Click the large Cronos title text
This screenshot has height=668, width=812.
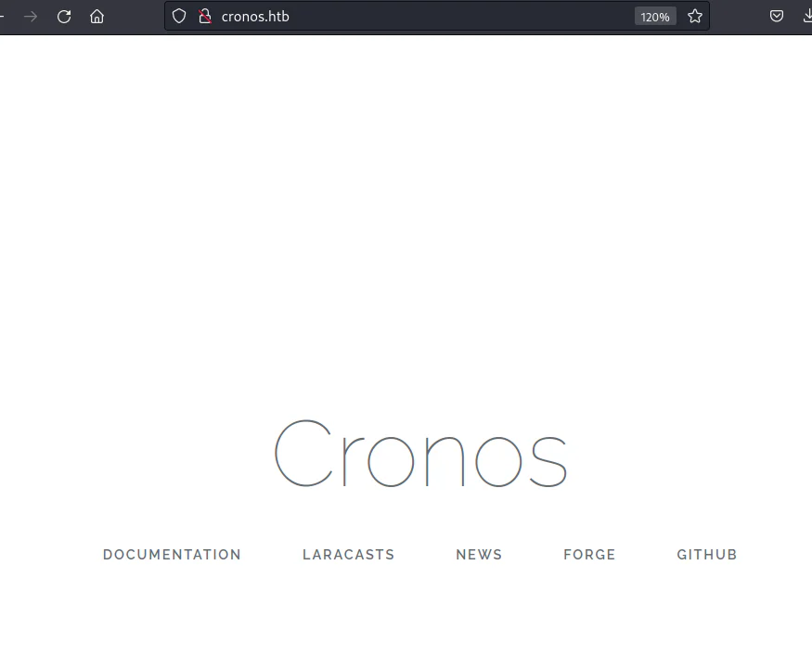pyautogui.click(x=421, y=454)
